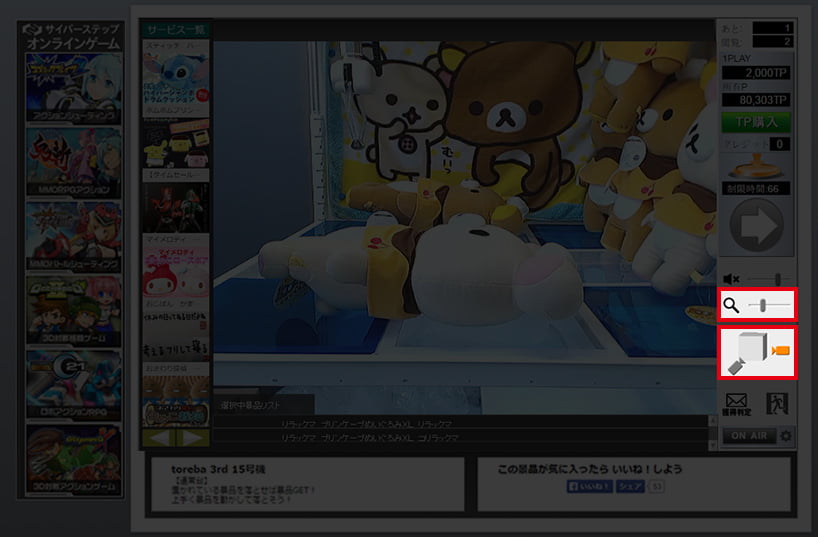Viewport: 818px width, 537px height.
Task: Click the volume slider track
Action: (768, 279)
